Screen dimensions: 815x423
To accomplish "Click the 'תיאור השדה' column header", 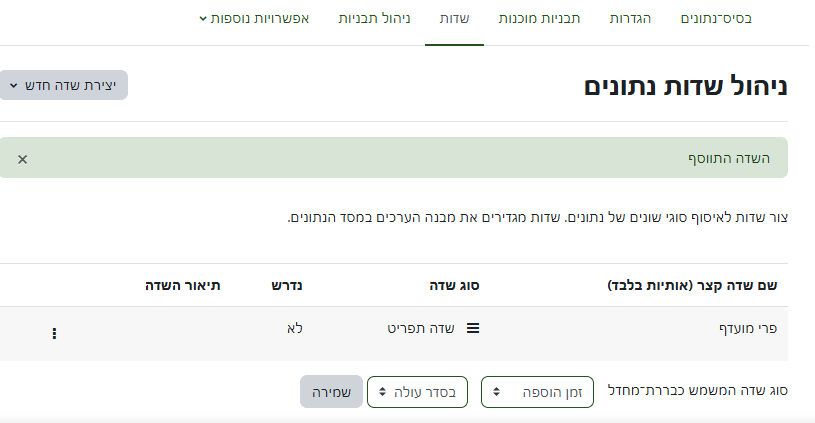I will point(180,285).
